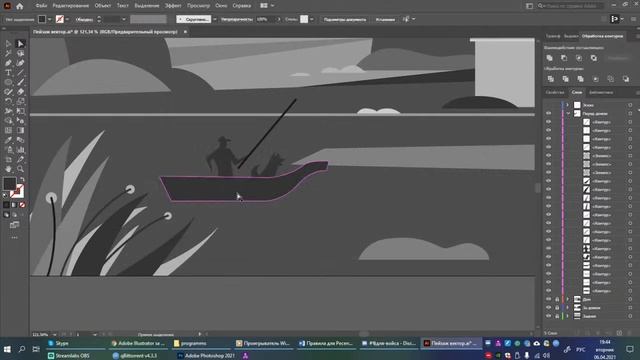The height and width of the screenshot is (360, 640).
Task: Select the Hand tool
Action: point(8,169)
